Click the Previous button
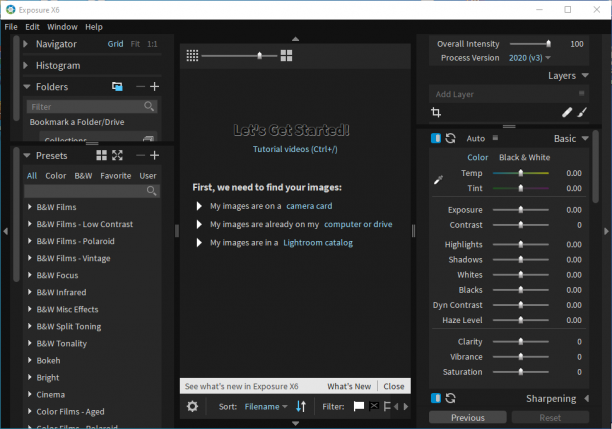This screenshot has width=612, height=429. (x=468, y=417)
